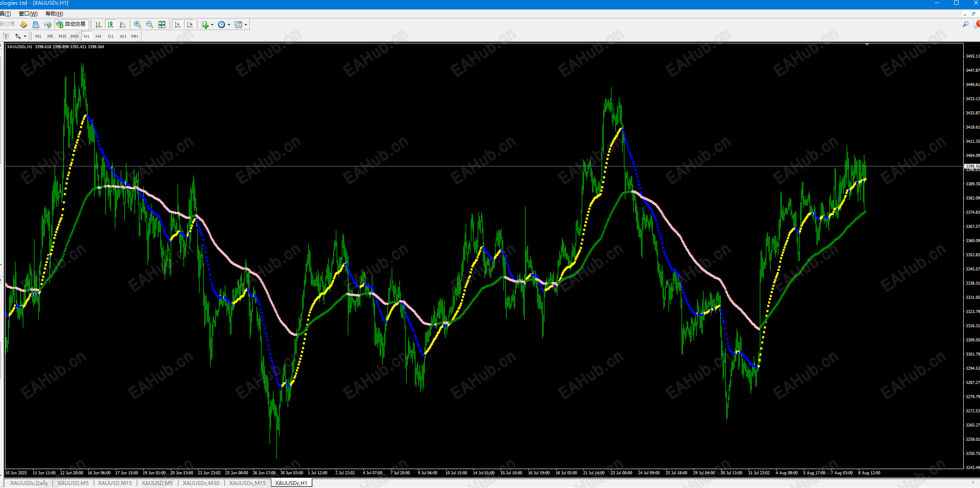The height and width of the screenshot is (488, 980).
Task: Zoom in on the chart
Action: click(x=137, y=25)
